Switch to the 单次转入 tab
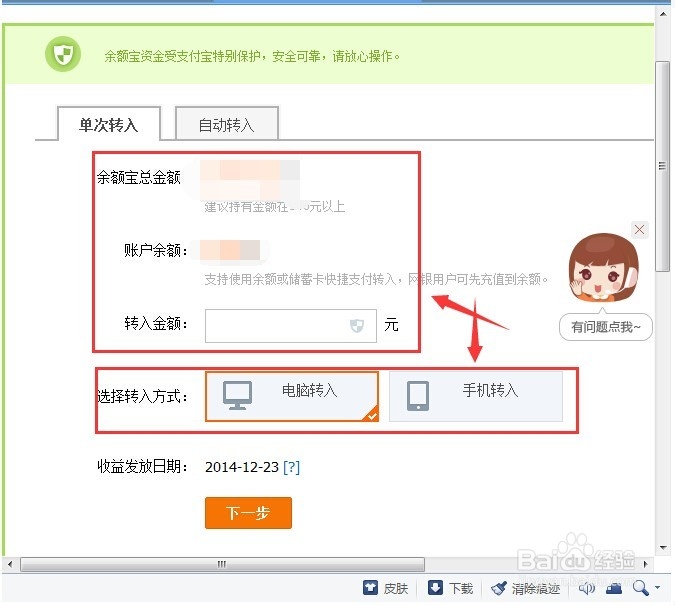This screenshot has height=605, width=675. coord(108,124)
